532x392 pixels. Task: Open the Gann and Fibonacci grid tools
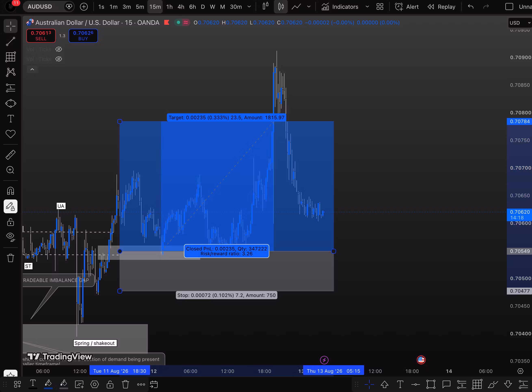tap(10, 57)
